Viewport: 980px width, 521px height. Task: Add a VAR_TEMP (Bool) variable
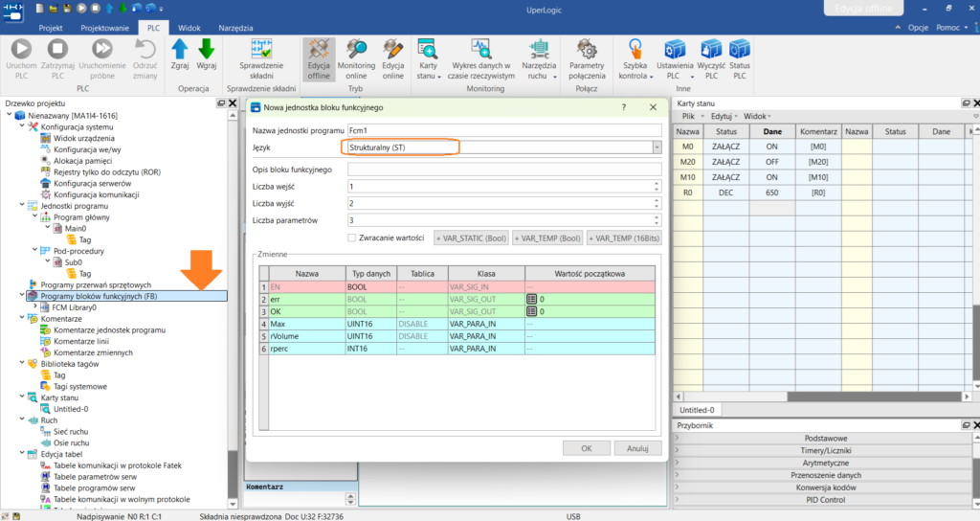click(547, 238)
